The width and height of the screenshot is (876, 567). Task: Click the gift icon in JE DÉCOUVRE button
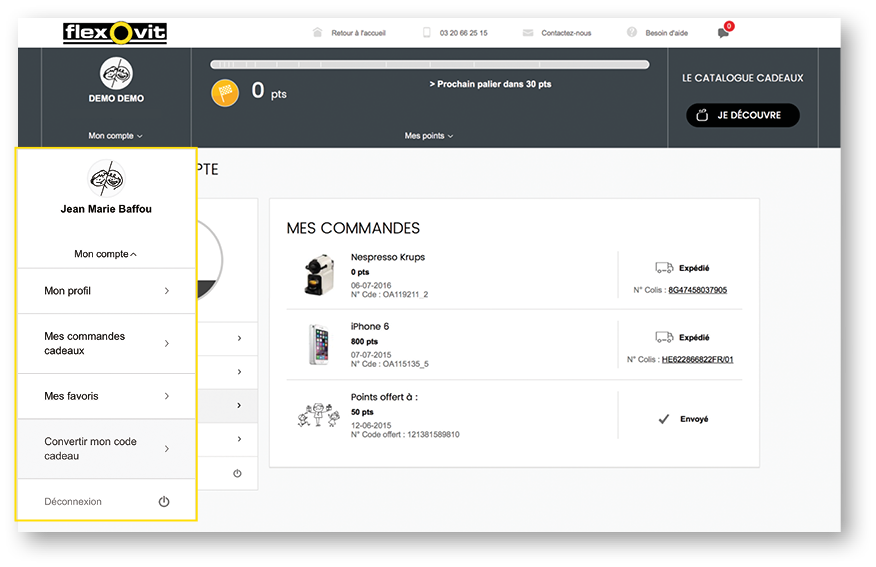(x=702, y=115)
